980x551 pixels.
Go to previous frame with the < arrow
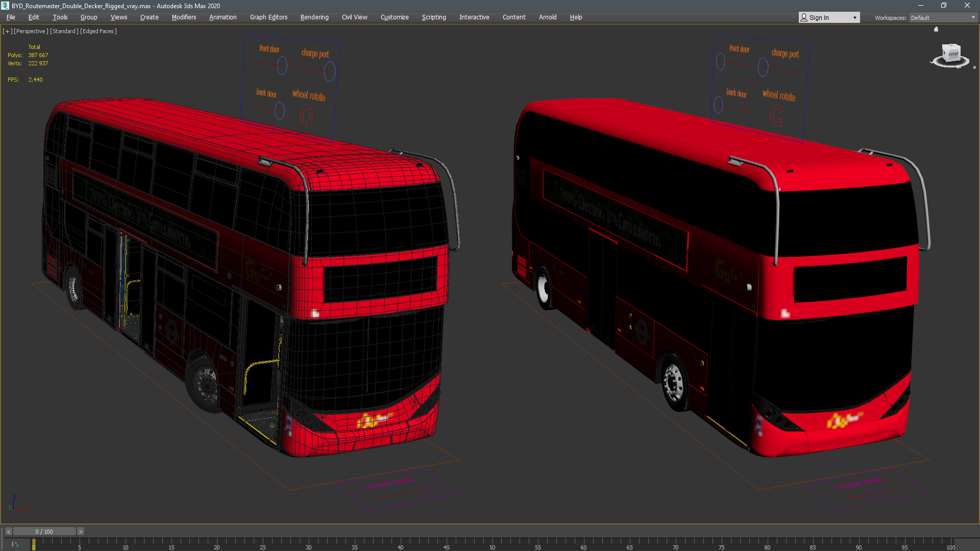[8, 532]
